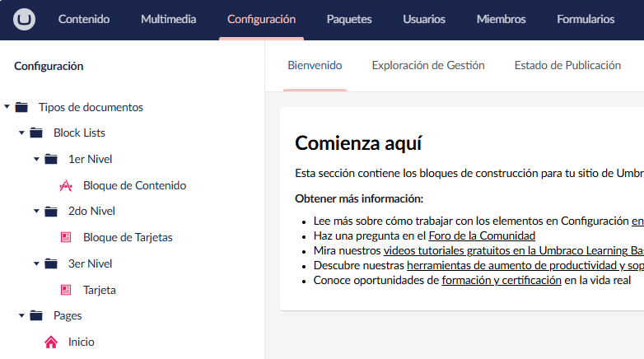
Task: Click the link at end of Lee más line
Action: [637, 221]
